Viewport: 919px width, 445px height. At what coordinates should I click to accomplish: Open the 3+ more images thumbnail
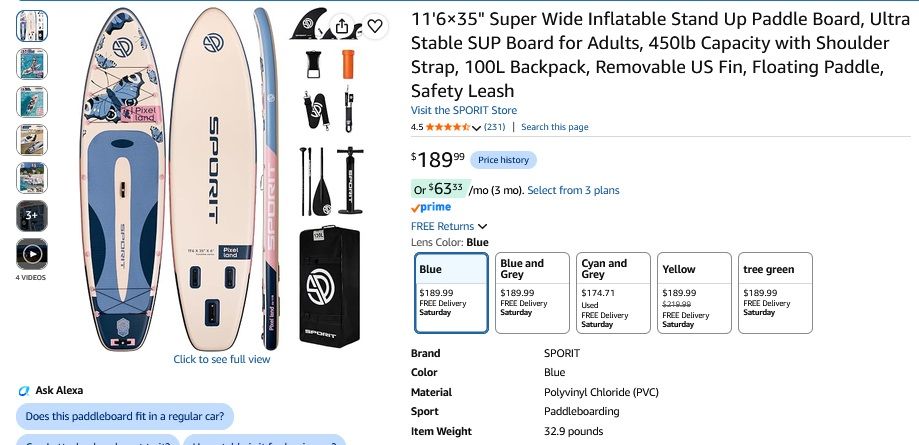32,216
